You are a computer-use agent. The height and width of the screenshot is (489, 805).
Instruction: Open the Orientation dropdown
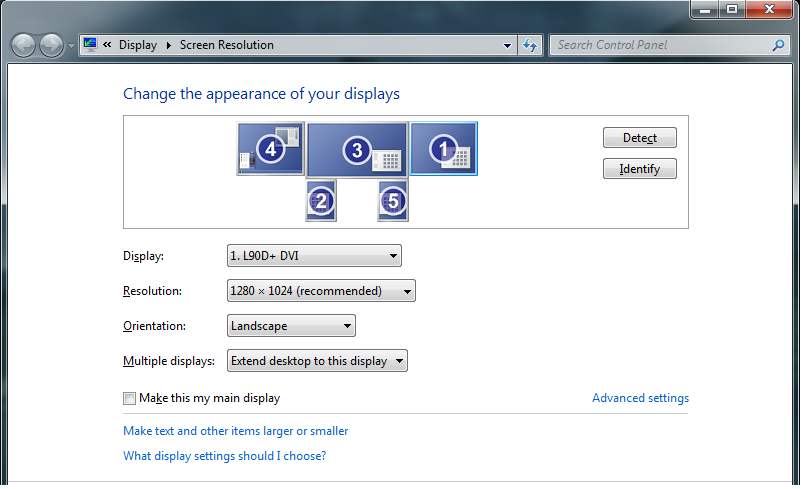click(291, 326)
